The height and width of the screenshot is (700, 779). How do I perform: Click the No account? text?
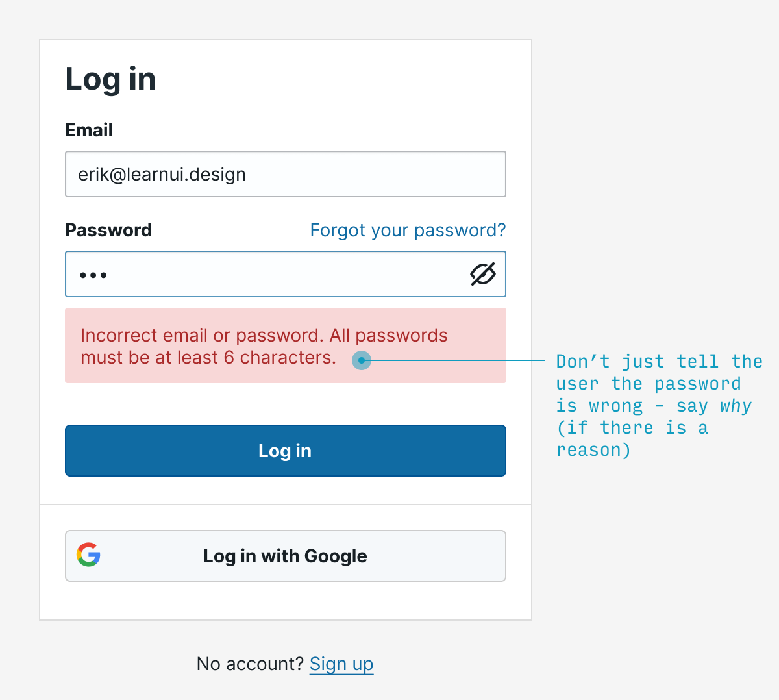250,664
